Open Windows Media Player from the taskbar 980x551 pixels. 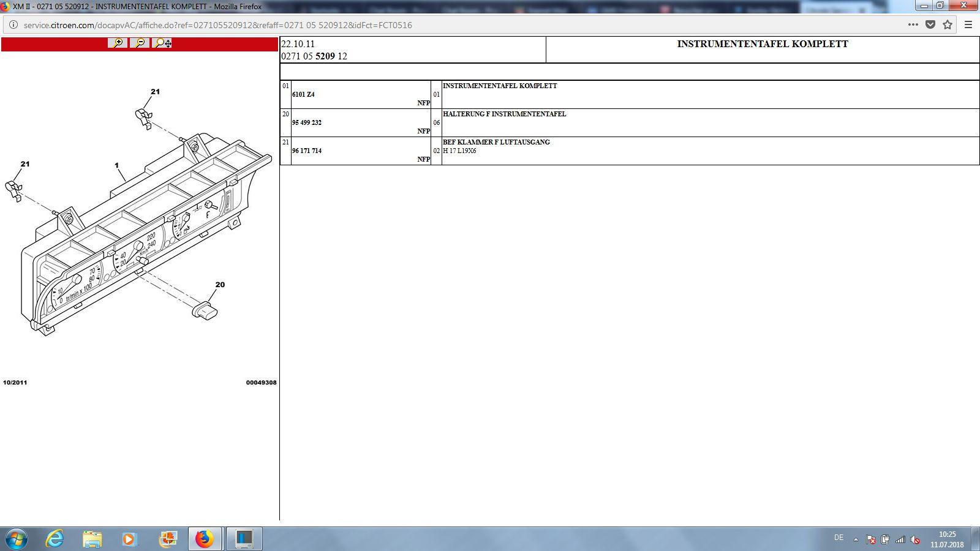[129, 539]
